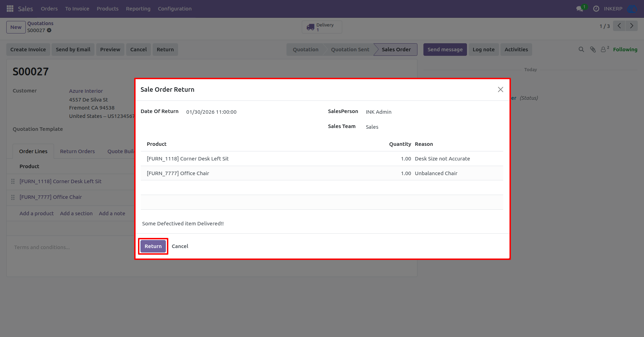The width and height of the screenshot is (644, 337).
Task: Click the Send message button
Action: (445, 50)
